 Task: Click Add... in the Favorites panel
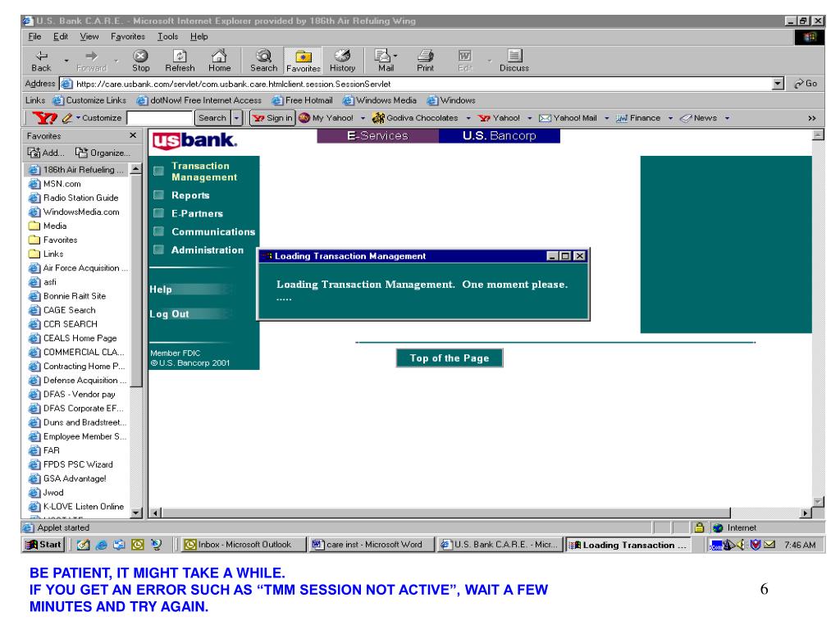[46, 153]
